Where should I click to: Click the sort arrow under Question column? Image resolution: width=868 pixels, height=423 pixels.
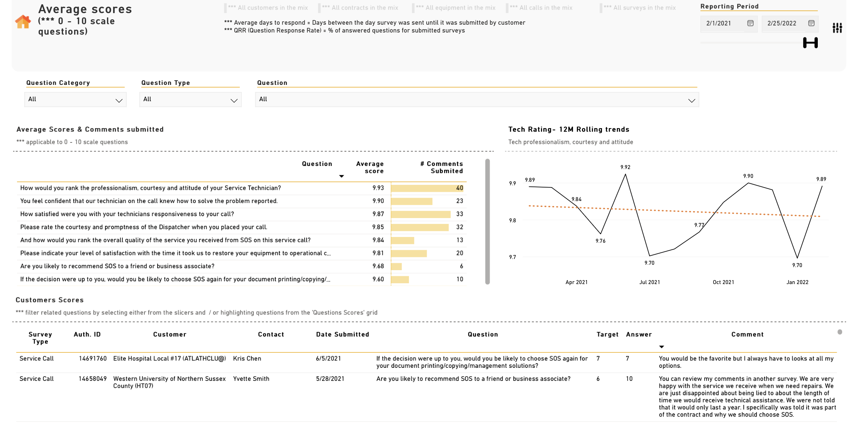341,176
